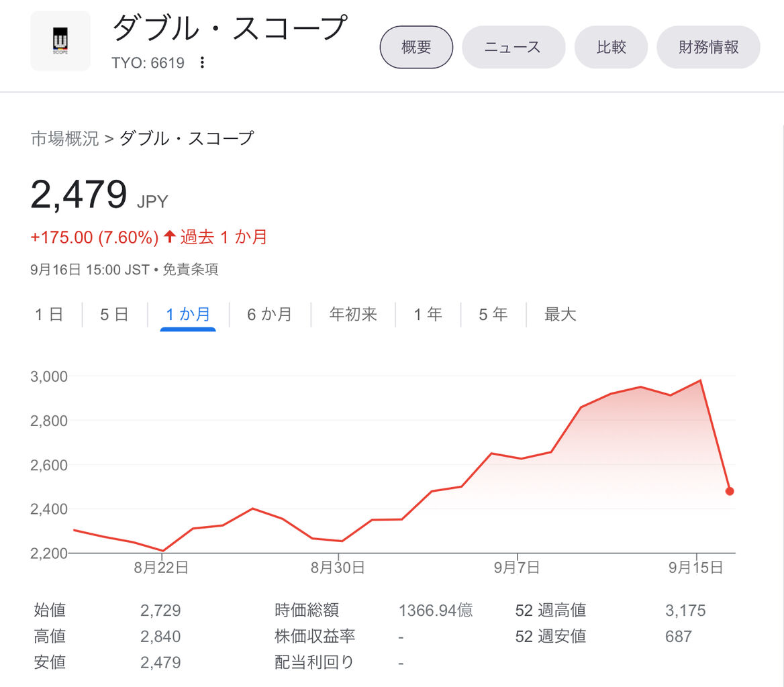Select the 概要 overview pill
Viewport: 784px width, 687px height.
(416, 48)
